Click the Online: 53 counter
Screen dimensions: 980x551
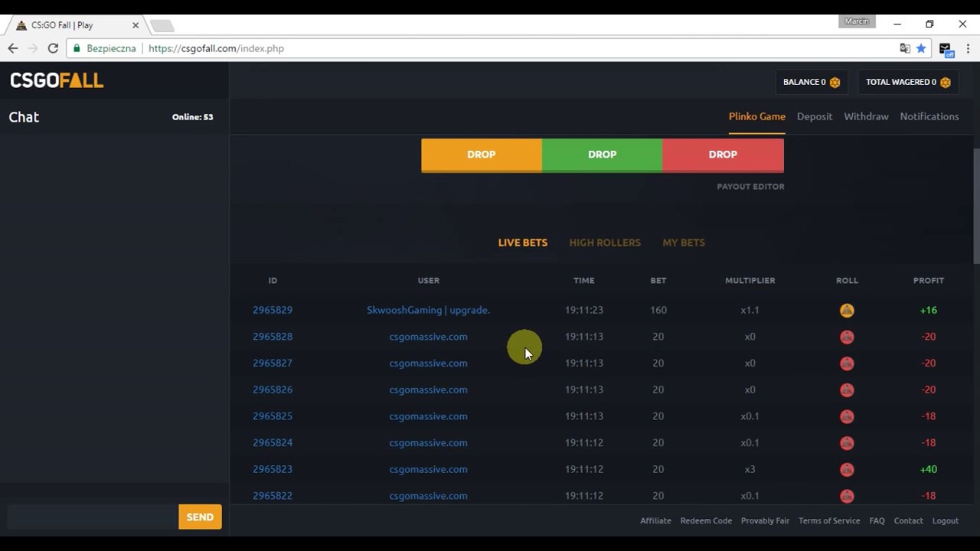pyautogui.click(x=192, y=117)
